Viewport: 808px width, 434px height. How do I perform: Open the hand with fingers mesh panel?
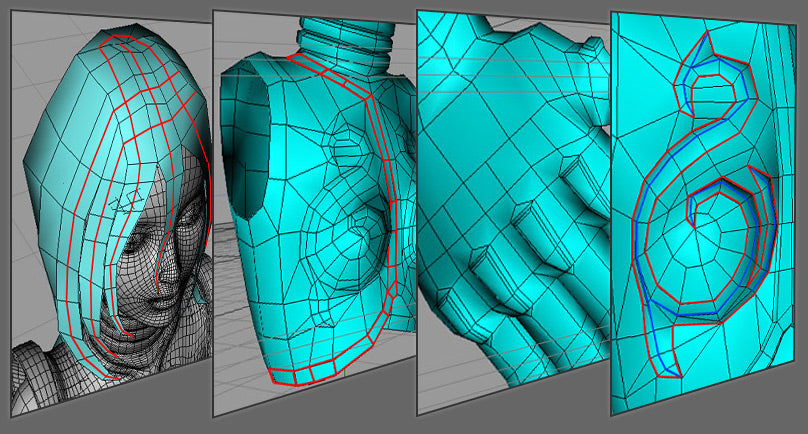click(513, 212)
